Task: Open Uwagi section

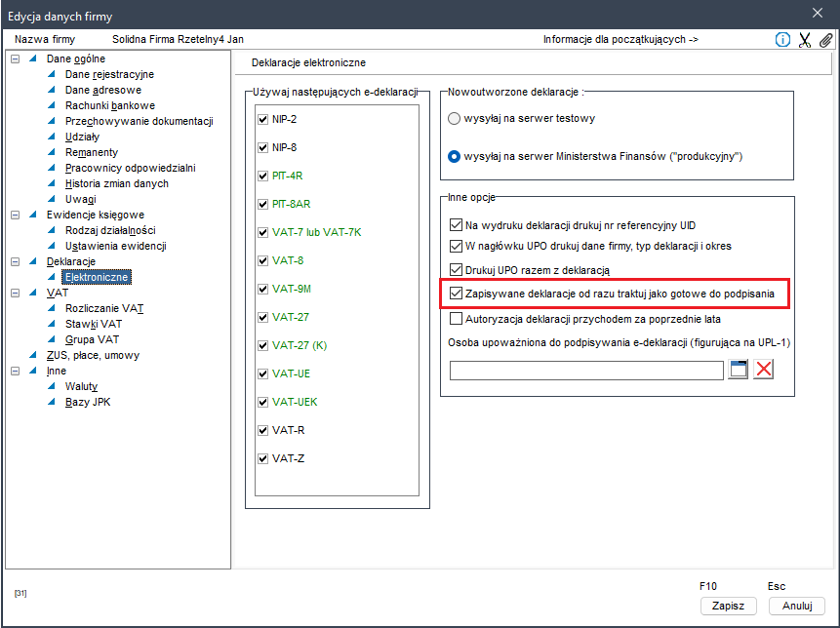Action: pyautogui.click(x=80, y=199)
